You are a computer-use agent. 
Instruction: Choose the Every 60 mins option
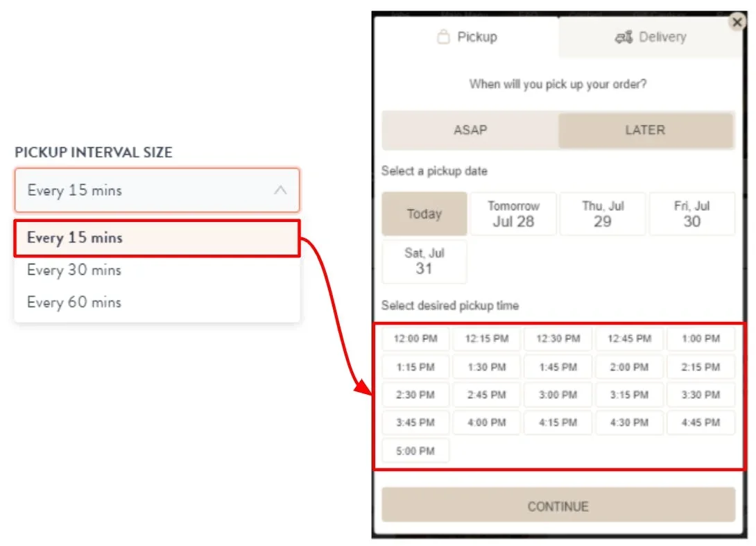point(157,302)
